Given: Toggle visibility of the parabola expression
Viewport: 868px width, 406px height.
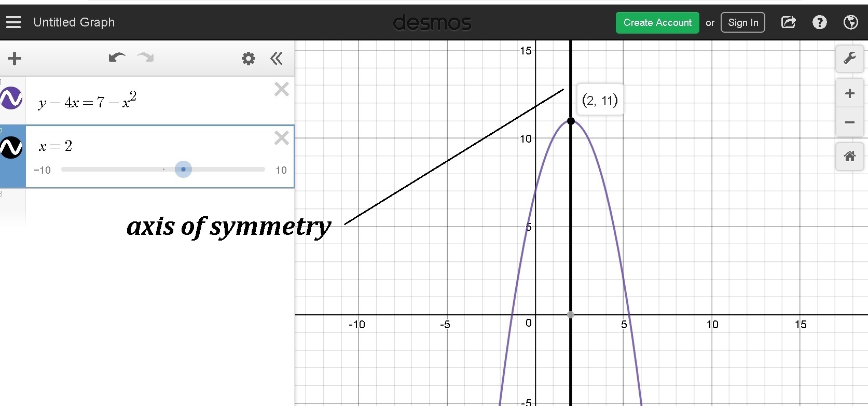Looking at the screenshot, I should [x=12, y=98].
